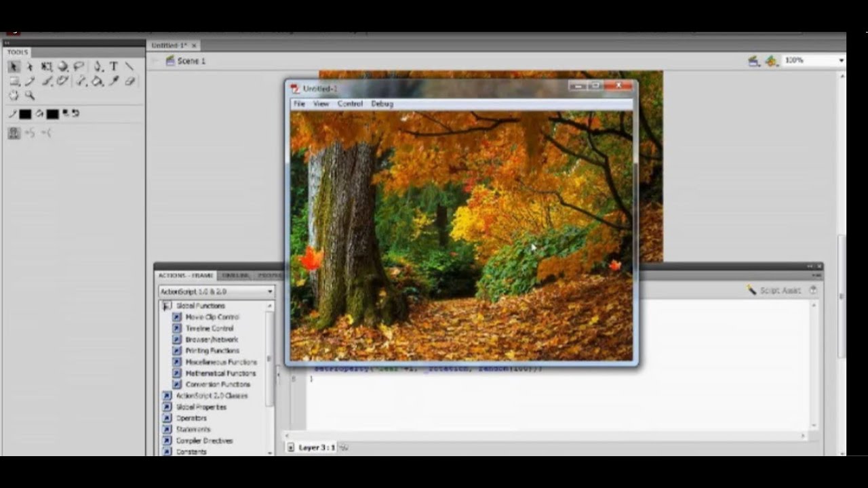Viewport: 868px width, 488px height.
Task: Expand the Constants node
Action: [167, 451]
